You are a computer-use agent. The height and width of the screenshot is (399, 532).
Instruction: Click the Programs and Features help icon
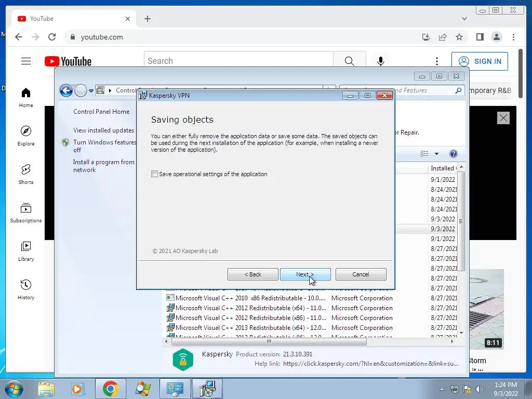(x=453, y=154)
